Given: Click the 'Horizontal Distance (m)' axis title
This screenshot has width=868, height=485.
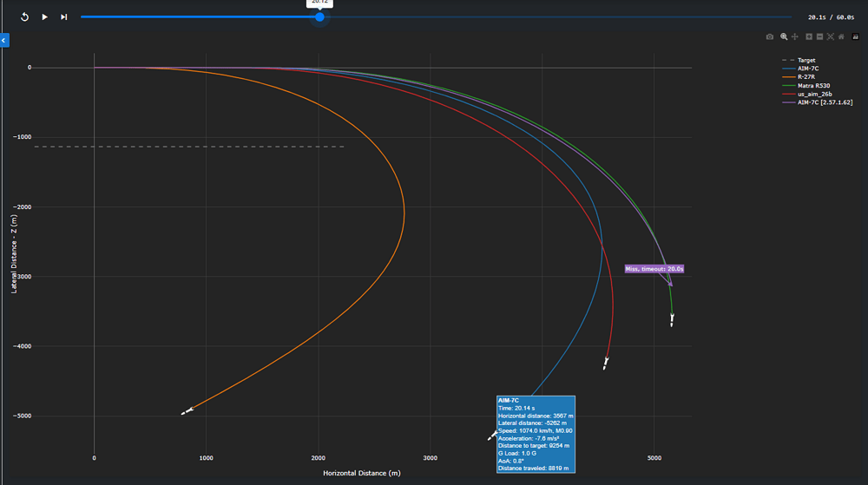Looking at the screenshot, I should pos(361,474).
